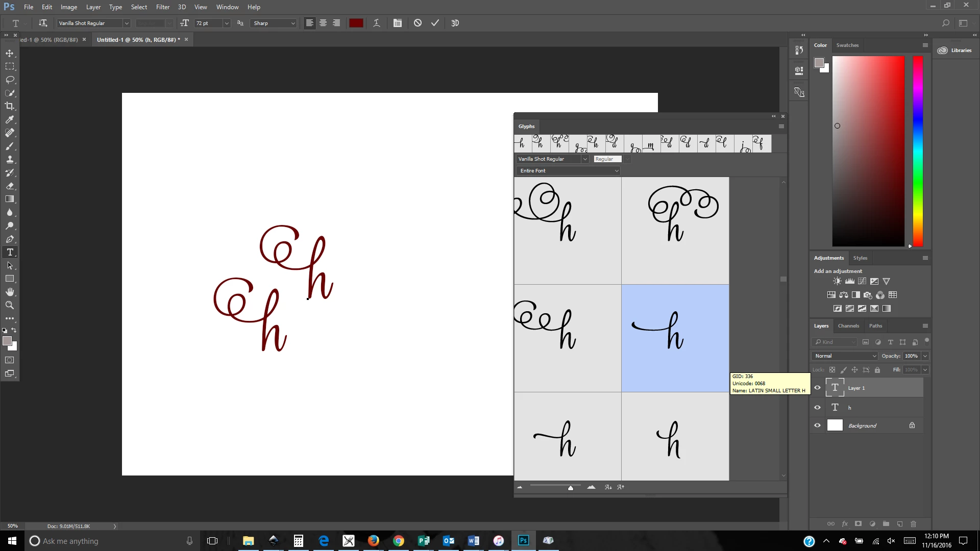Hide the 'h' text layer
Viewport: 980px width, 551px height.
817,407
